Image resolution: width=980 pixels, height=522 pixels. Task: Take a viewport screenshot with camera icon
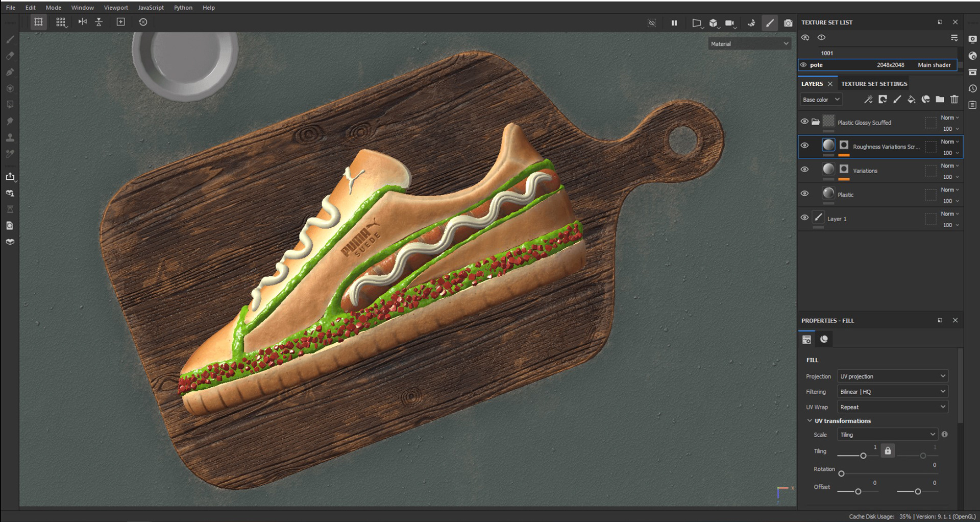[x=788, y=23]
